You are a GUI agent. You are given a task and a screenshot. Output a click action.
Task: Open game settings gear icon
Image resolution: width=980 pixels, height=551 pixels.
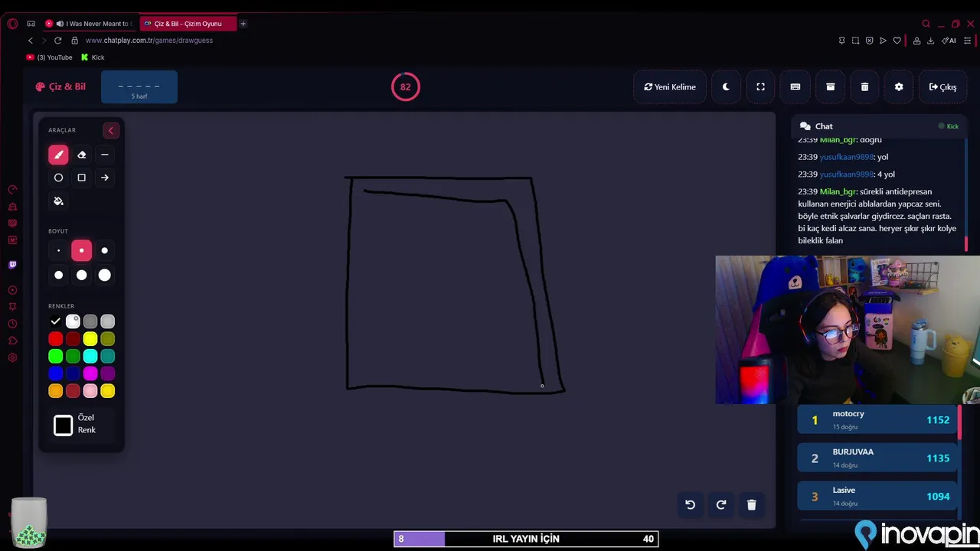(x=899, y=86)
